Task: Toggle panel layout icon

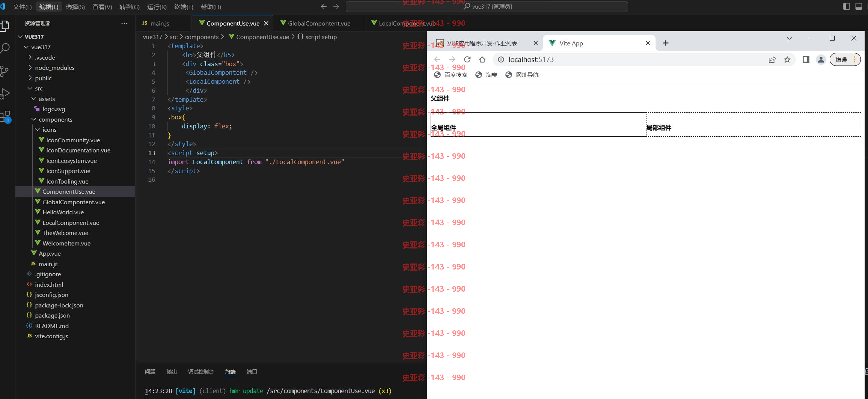Action: [x=859, y=6]
